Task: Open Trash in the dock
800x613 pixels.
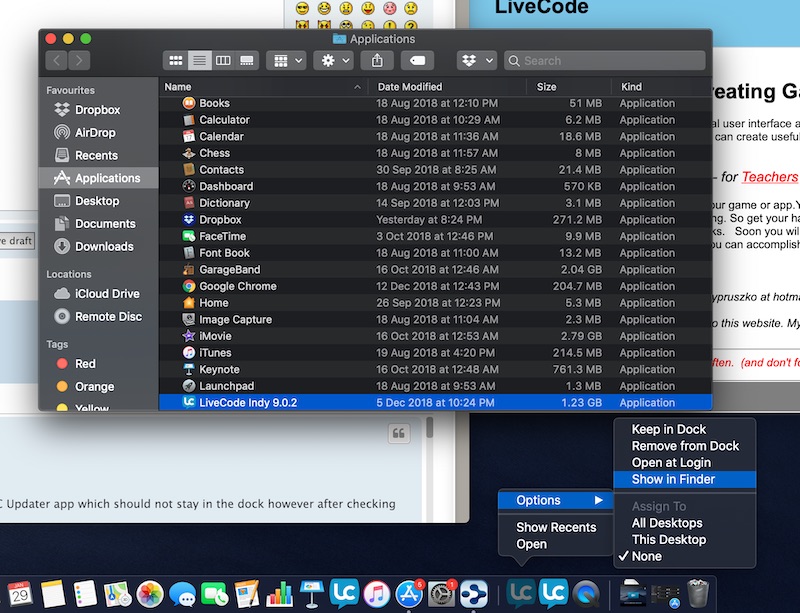Action: [x=699, y=593]
